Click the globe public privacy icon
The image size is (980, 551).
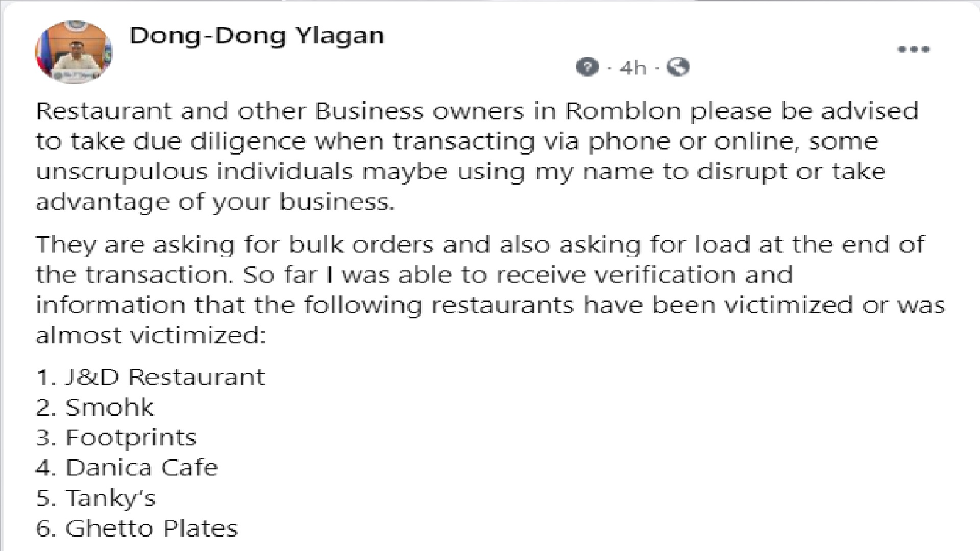tap(678, 67)
